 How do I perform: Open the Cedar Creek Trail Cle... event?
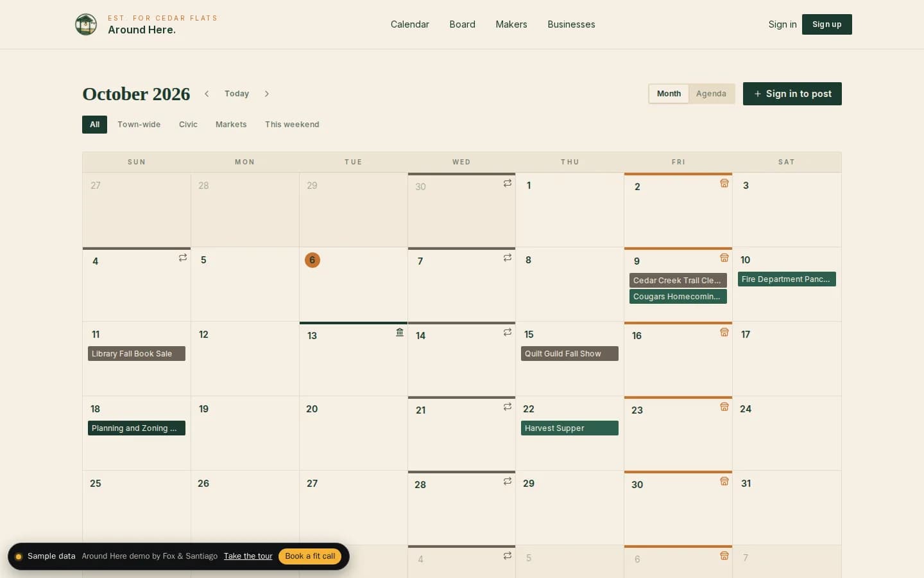(678, 281)
